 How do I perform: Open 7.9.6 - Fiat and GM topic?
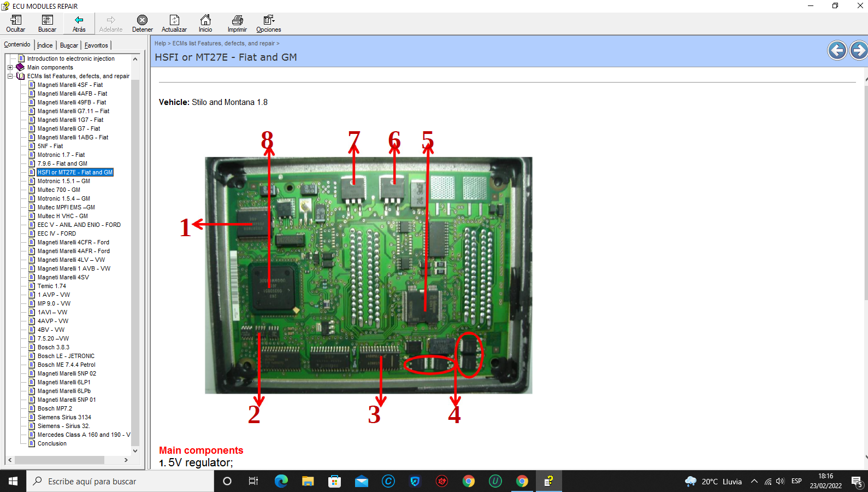coord(62,163)
